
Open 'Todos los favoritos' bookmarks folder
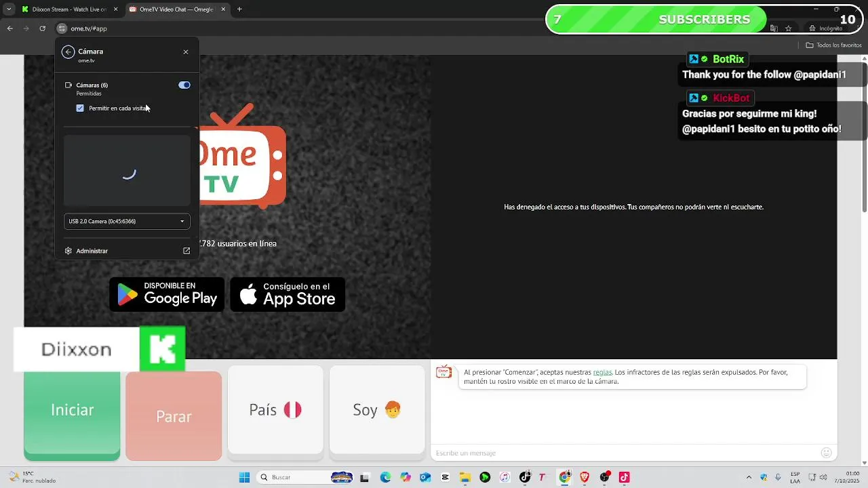click(833, 45)
